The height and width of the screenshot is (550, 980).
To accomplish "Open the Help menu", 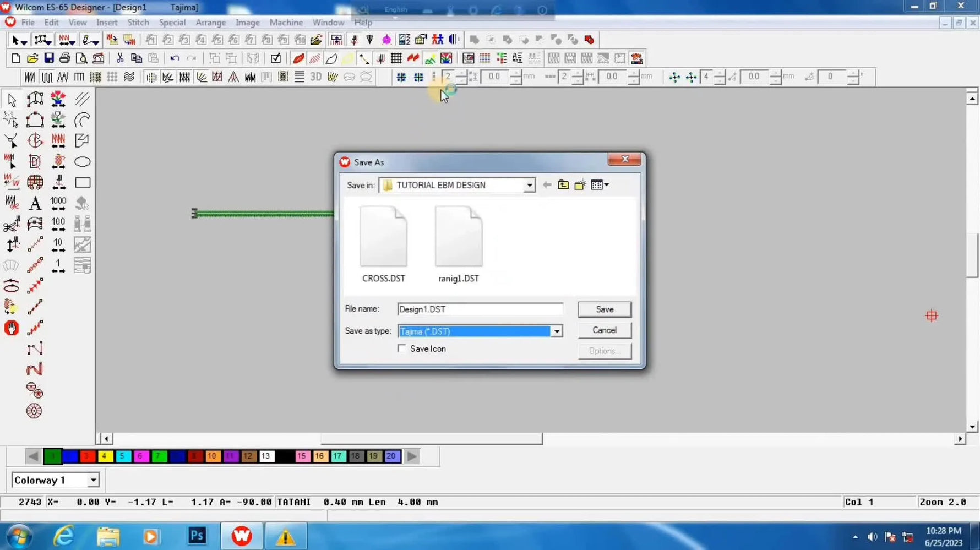I will (x=363, y=23).
